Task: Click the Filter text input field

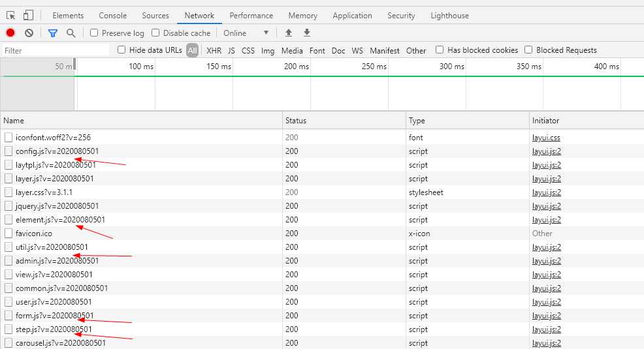Action: 55,50
